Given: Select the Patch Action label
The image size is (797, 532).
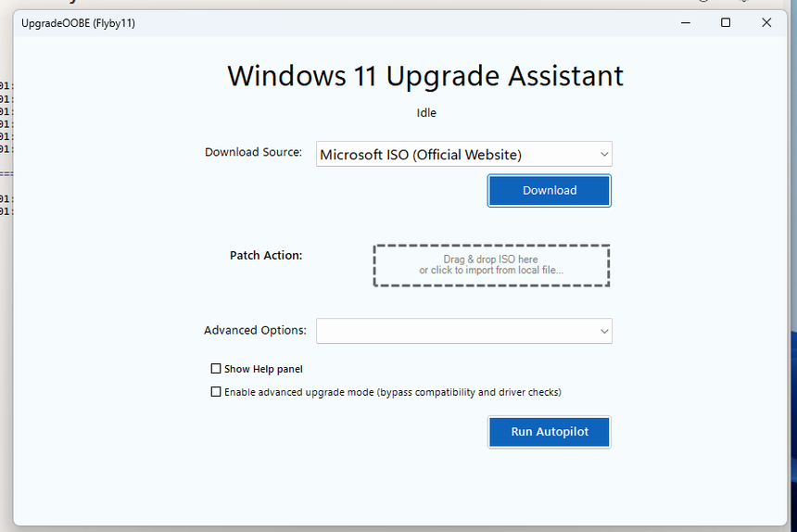Looking at the screenshot, I should 266,255.
